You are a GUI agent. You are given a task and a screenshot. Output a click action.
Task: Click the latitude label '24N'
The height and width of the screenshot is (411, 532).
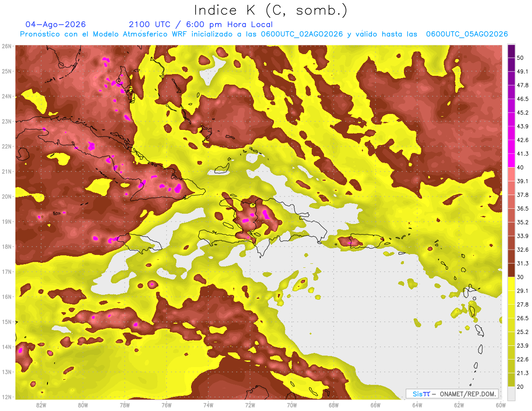7,96
